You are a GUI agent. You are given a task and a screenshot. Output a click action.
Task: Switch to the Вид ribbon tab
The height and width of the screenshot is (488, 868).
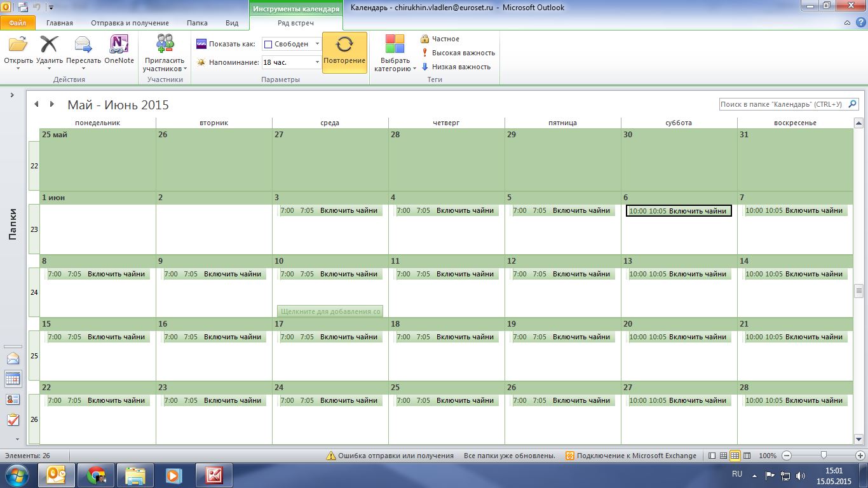click(x=232, y=23)
